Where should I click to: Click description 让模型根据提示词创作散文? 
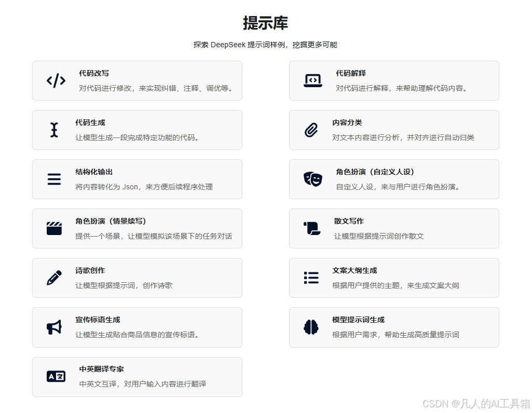379,237
